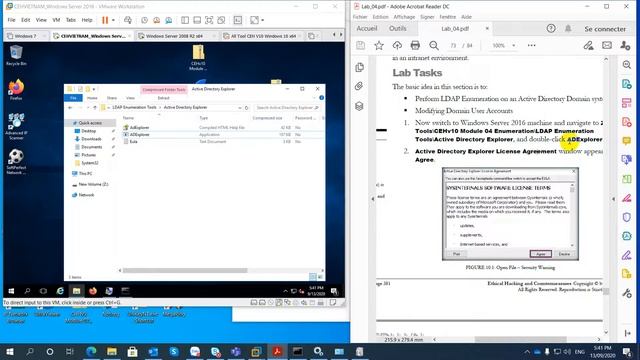Open Acrobat Fichier menu
This screenshot has height=360, width=640.
[360, 17]
